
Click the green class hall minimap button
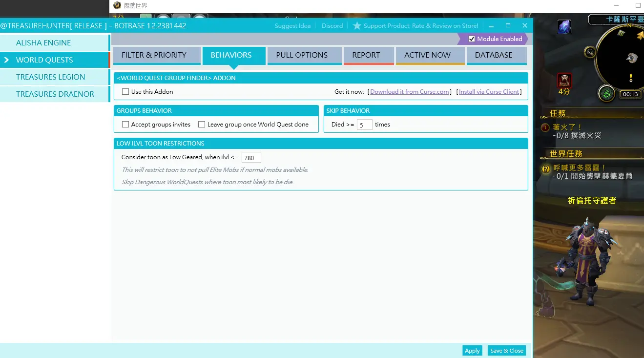click(x=606, y=93)
